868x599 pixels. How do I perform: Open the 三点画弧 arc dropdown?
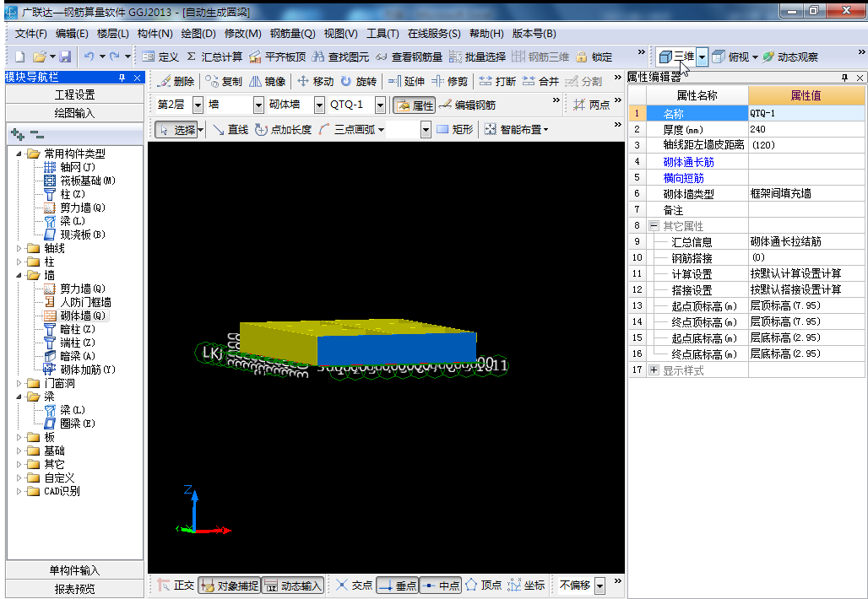tap(382, 130)
